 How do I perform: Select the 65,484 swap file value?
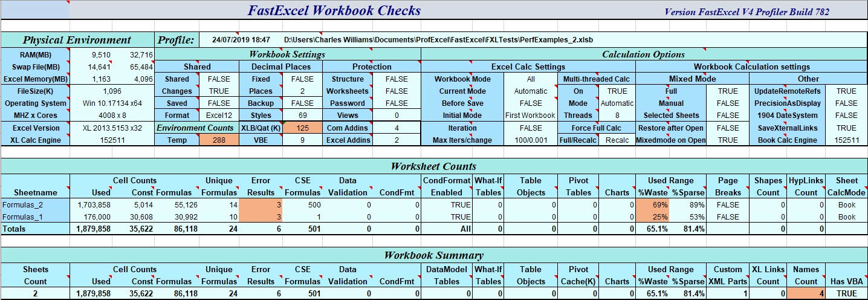click(x=141, y=67)
